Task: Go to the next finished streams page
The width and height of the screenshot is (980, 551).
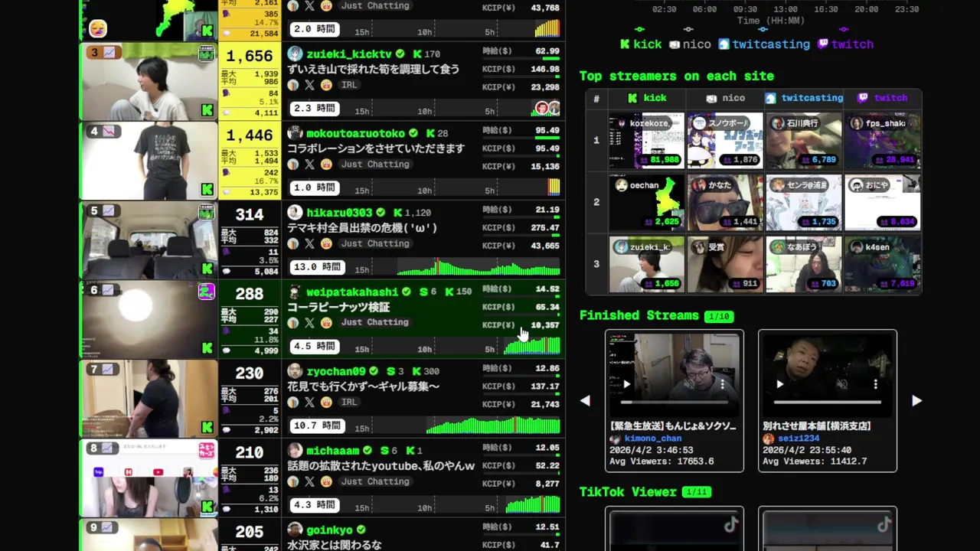Action: 916,400
